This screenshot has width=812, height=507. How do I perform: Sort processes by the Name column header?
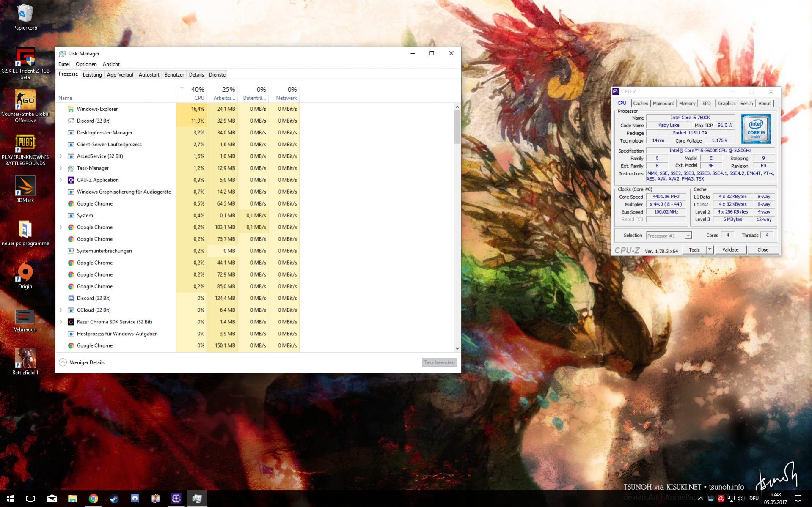(116, 93)
